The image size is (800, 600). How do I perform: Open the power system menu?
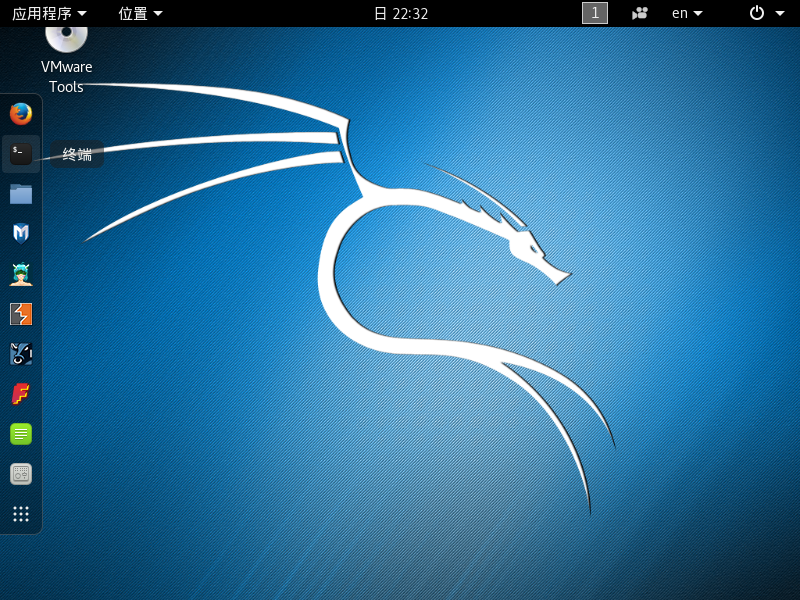pos(766,13)
